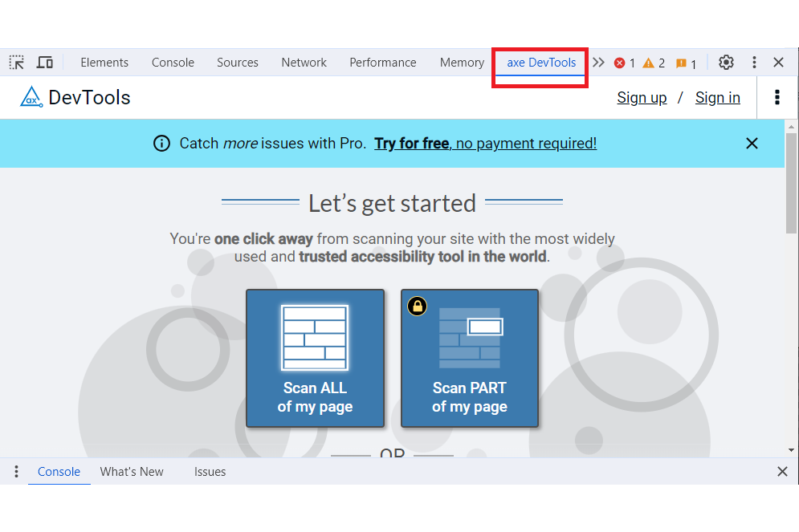Toggle the device toolbar icon
This screenshot has width=799, height=532.
45,63
